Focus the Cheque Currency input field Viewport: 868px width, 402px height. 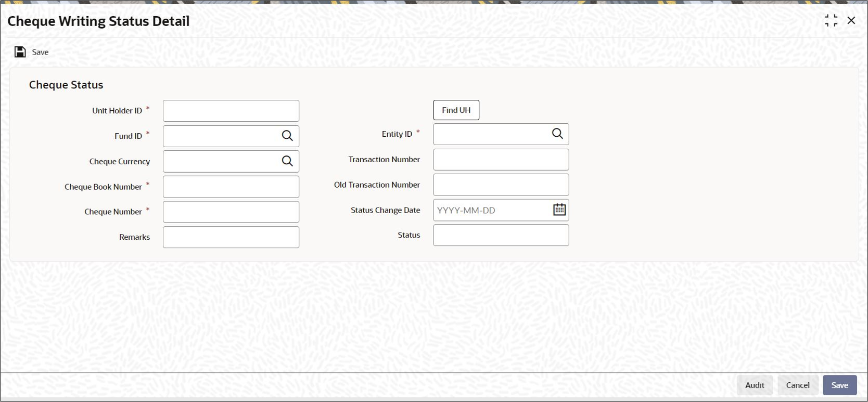point(231,161)
